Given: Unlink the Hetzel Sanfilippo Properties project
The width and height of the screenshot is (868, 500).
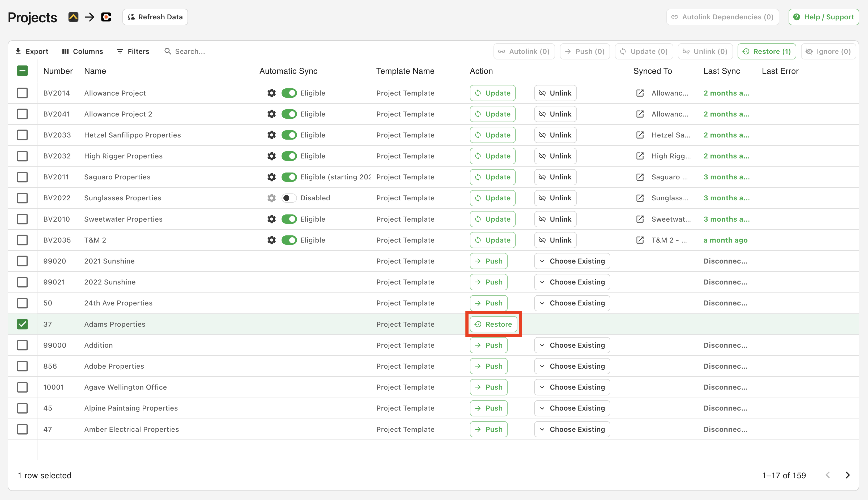Looking at the screenshot, I should point(555,135).
